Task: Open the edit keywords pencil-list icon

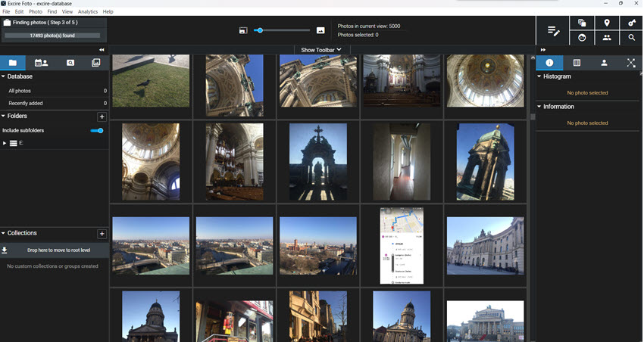Action: (553, 31)
